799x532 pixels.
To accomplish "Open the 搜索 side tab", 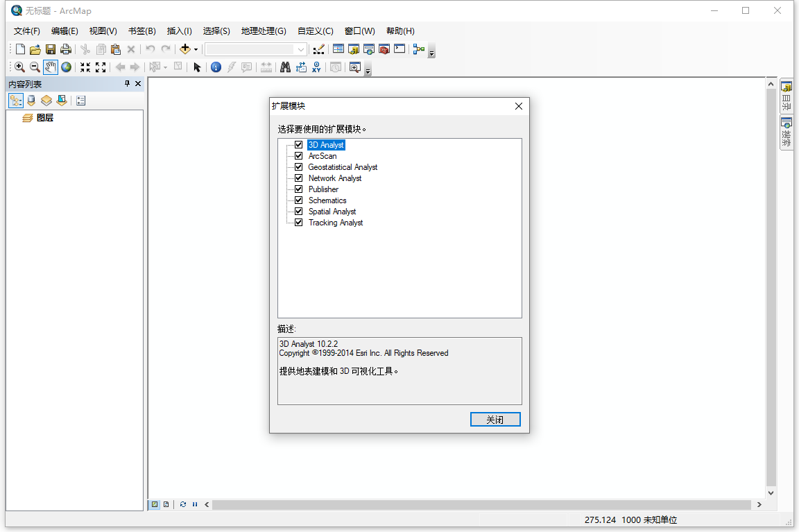I will click(x=787, y=132).
